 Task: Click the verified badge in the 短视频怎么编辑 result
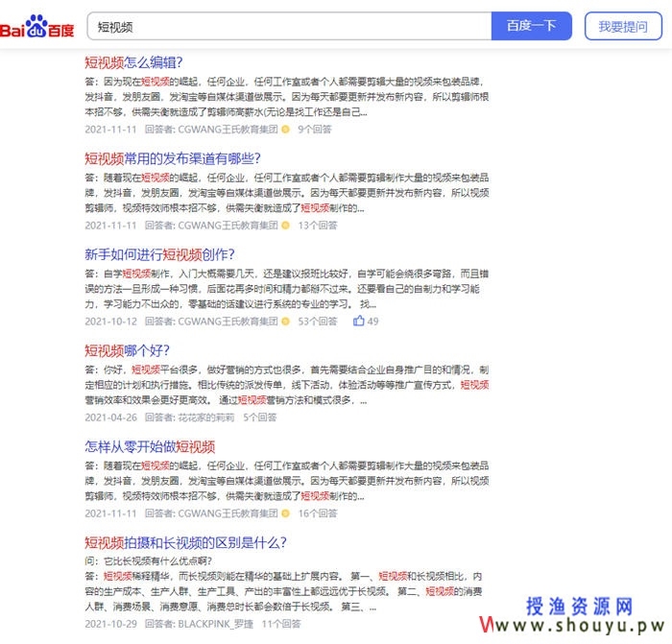(285, 129)
